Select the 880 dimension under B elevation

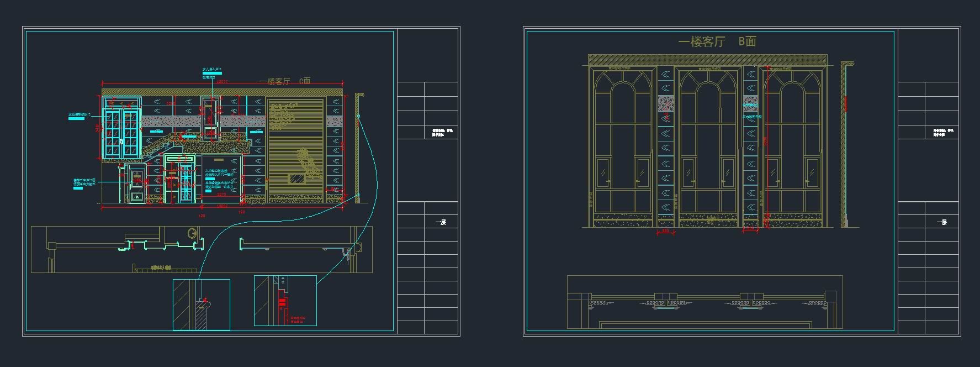(x=665, y=231)
